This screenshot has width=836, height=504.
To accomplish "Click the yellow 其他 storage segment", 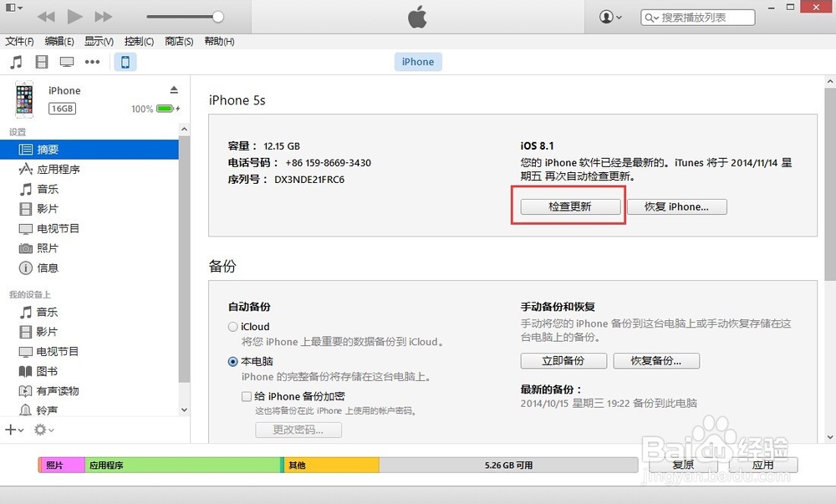I will pos(331,465).
